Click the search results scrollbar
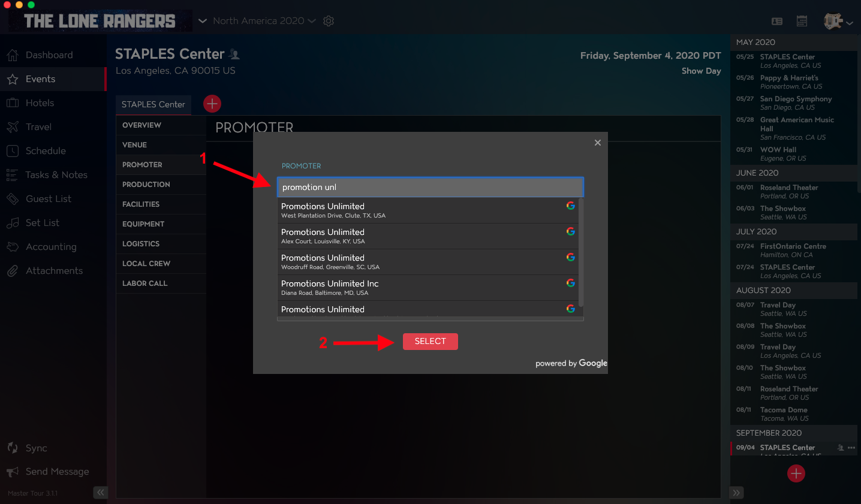The height and width of the screenshot is (504, 861). [581, 252]
